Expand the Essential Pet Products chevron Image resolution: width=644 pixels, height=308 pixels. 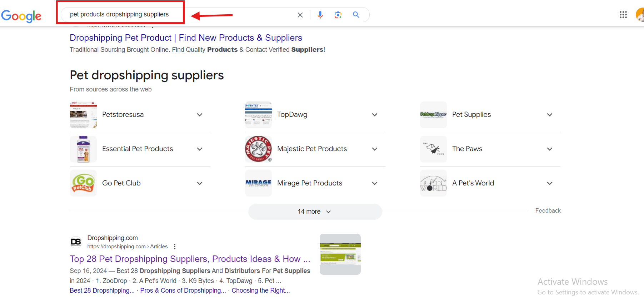click(x=200, y=149)
